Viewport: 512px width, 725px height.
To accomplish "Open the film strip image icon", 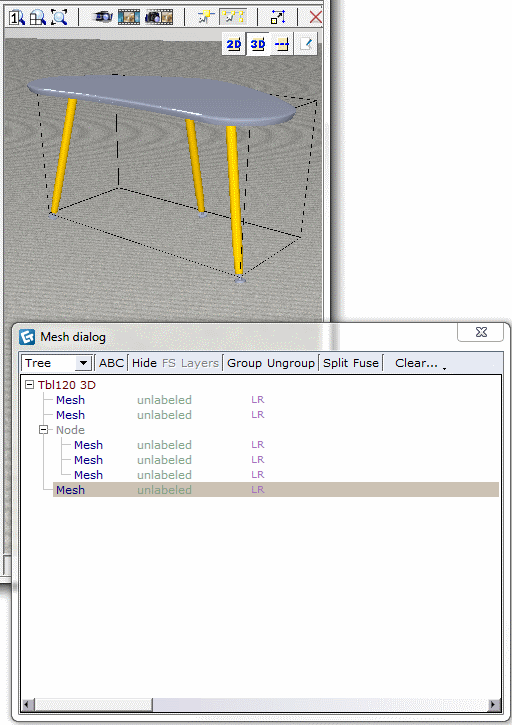I will (129, 17).
